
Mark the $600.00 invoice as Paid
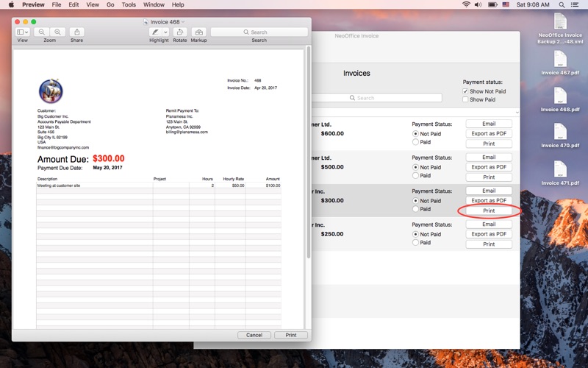click(416, 142)
